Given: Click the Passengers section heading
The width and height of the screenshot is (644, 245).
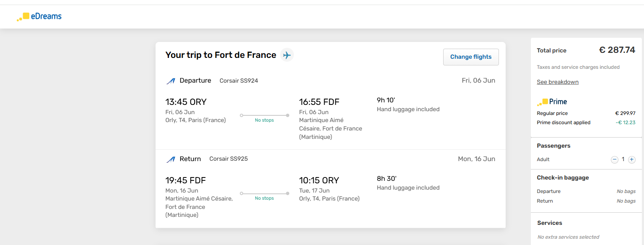Looking at the screenshot, I should 554,146.
